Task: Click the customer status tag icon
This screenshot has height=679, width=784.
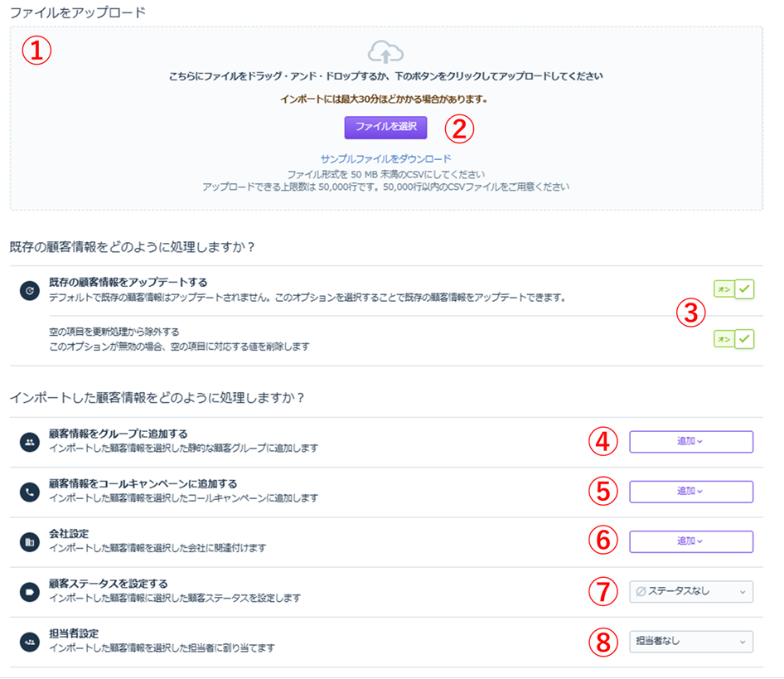Action: click(x=30, y=592)
